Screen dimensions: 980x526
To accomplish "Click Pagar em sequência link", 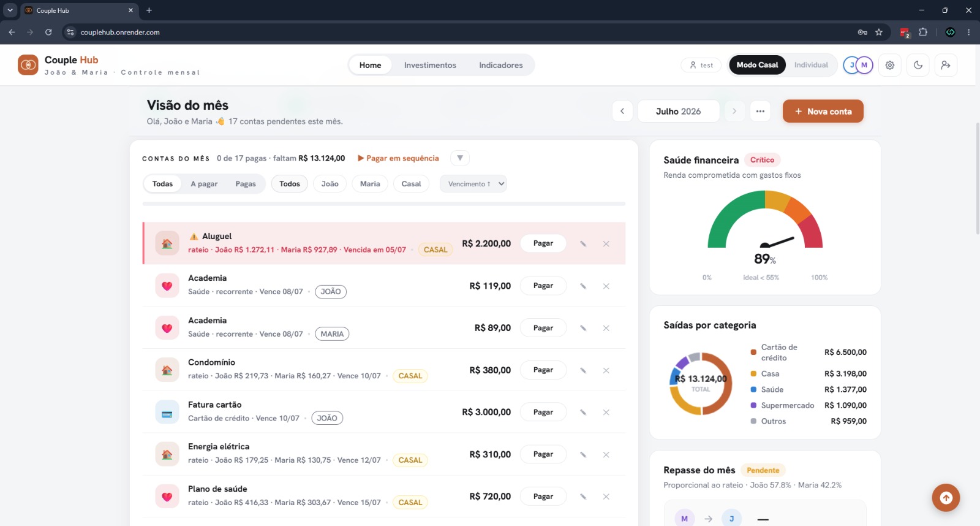I will click(x=398, y=158).
